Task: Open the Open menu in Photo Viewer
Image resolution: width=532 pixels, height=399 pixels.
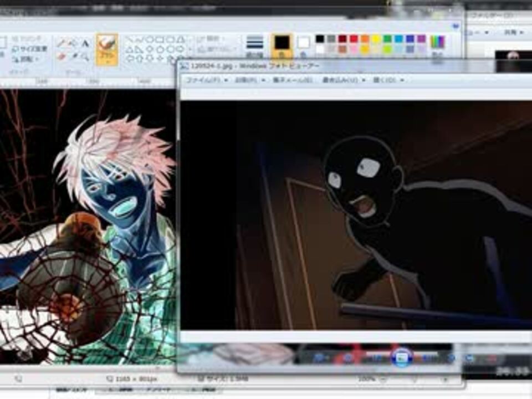Action: point(388,80)
